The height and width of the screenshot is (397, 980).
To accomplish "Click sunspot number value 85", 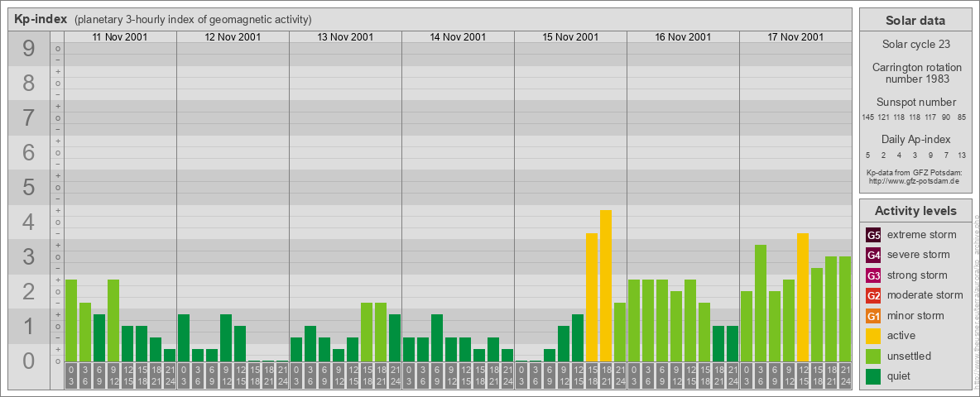I will click(x=962, y=117).
